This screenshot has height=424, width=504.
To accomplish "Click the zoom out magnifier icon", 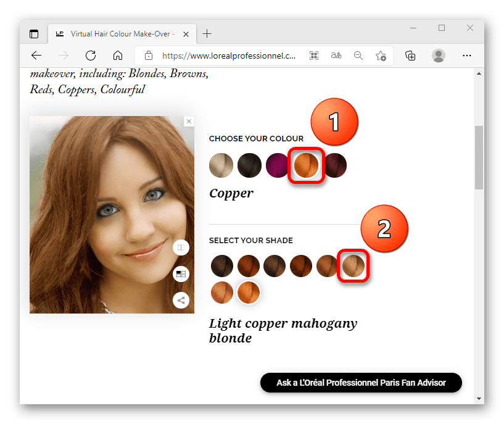I will tap(358, 56).
